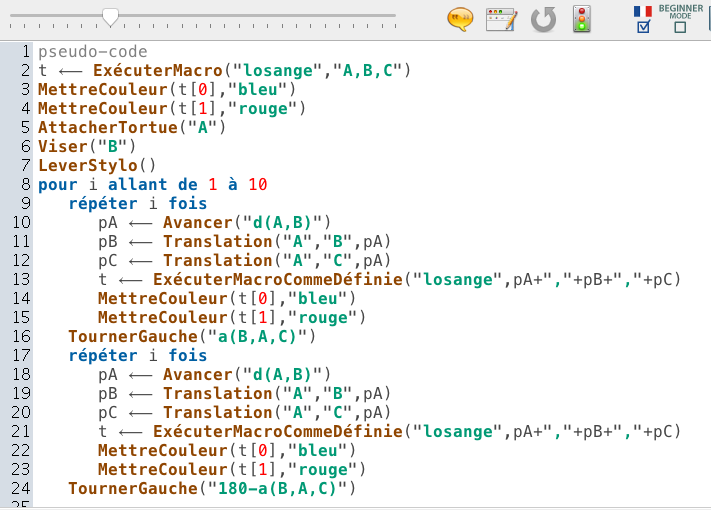Click in the code on line 1 "pseudo-code"
The height and width of the screenshot is (510, 711).
(x=93, y=52)
